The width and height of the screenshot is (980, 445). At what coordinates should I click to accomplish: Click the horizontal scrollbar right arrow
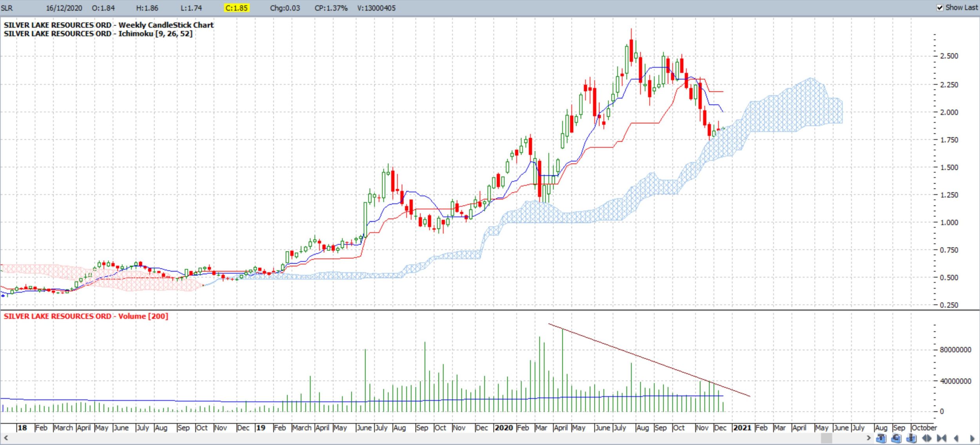[869, 438]
